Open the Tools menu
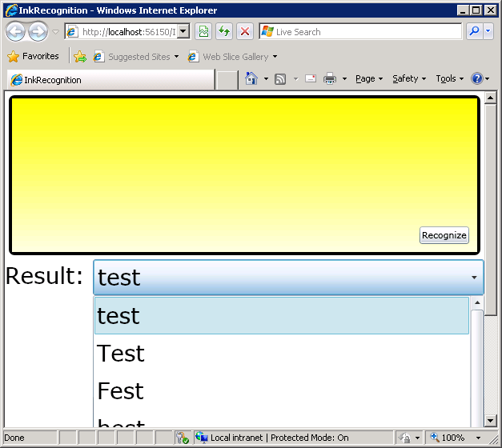The height and width of the screenshot is (448, 502). pos(449,78)
